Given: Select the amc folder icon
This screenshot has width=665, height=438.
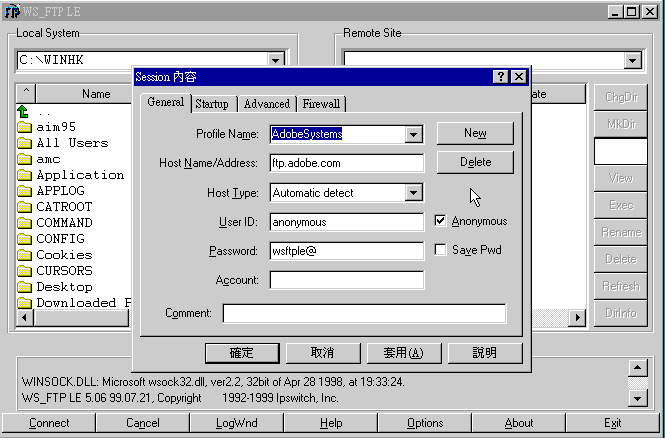Looking at the screenshot, I should [24, 159].
